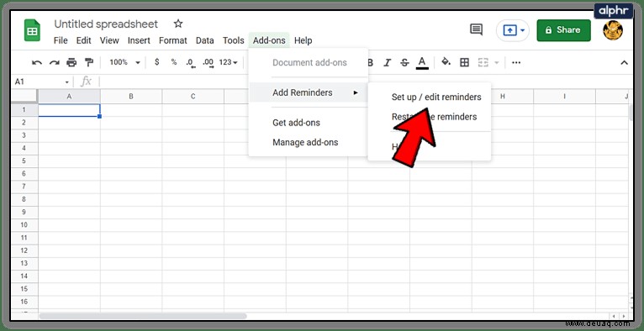Open comment history speech bubble icon

pyautogui.click(x=476, y=29)
